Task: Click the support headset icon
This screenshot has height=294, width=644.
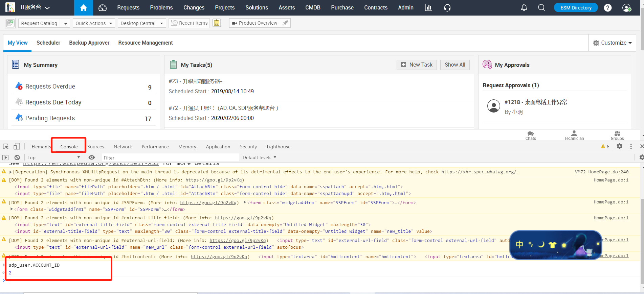Action: [x=447, y=8]
